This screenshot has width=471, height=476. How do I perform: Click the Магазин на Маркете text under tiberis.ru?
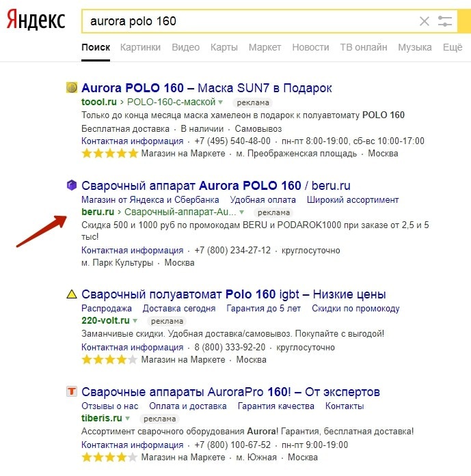(x=183, y=458)
